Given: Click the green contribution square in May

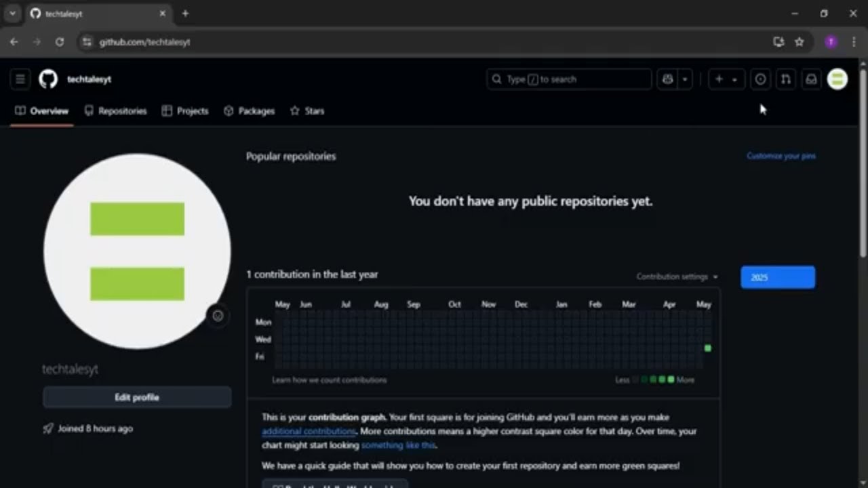Looking at the screenshot, I should tap(708, 348).
